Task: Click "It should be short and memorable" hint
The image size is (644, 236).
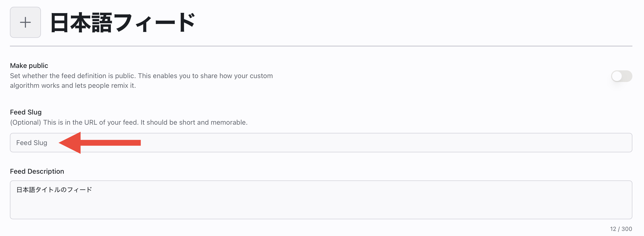Action: (194, 122)
